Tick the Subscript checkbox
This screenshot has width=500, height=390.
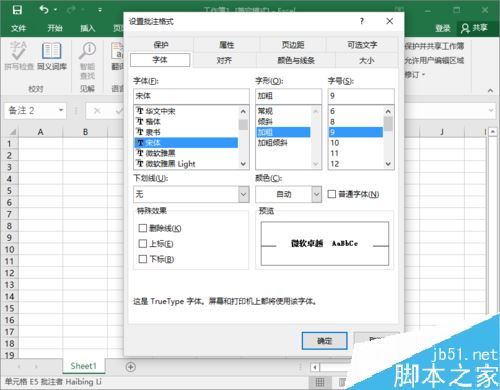143,259
